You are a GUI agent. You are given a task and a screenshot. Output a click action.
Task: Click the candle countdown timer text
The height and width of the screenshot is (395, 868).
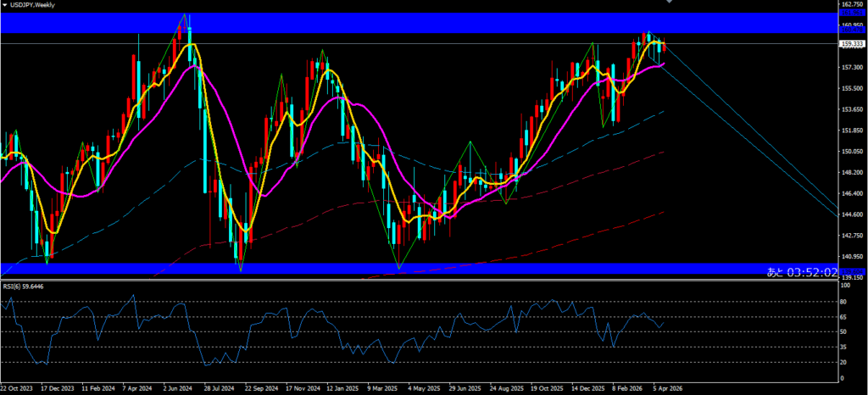(x=803, y=271)
